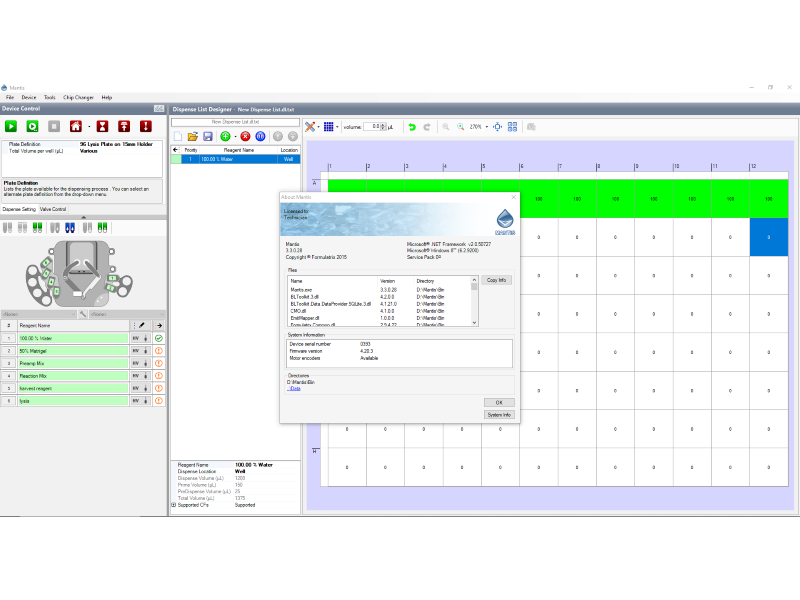Click the Open dispense list folder icon
This screenshot has width=800, height=600.
[192, 136]
